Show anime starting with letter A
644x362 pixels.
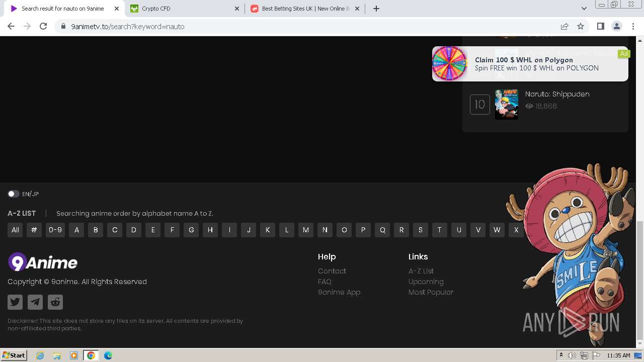tap(76, 230)
